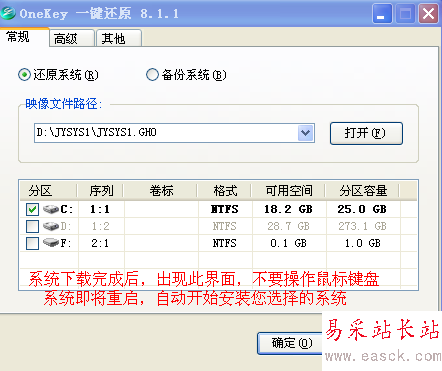Click the 分区 column header
Image resolution: width=442 pixels, height=371 pixels.
[x=49, y=191]
